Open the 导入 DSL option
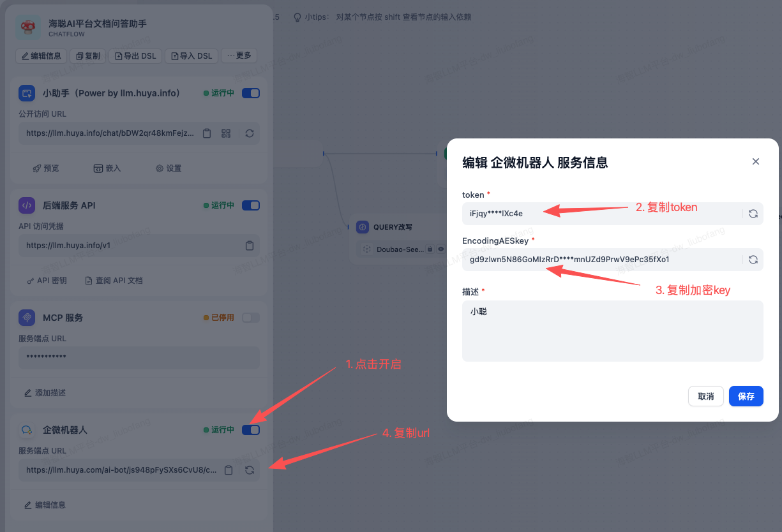 click(191, 55)
